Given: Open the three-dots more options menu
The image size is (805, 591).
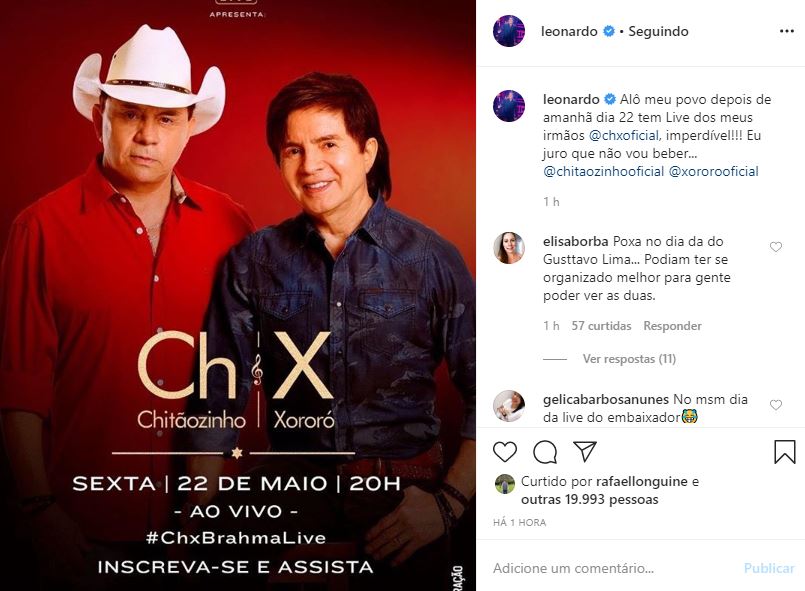Looking at the screenshot, I should click(x=787, y=31).
